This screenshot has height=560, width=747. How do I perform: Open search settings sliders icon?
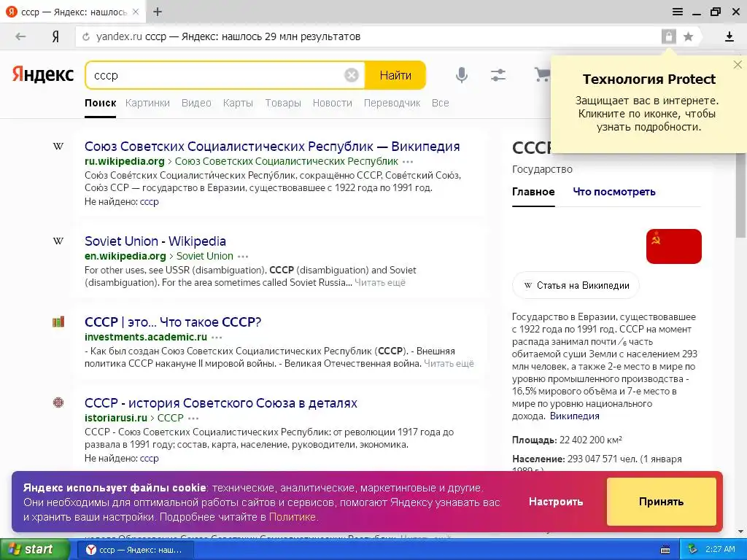pos(498,75)
